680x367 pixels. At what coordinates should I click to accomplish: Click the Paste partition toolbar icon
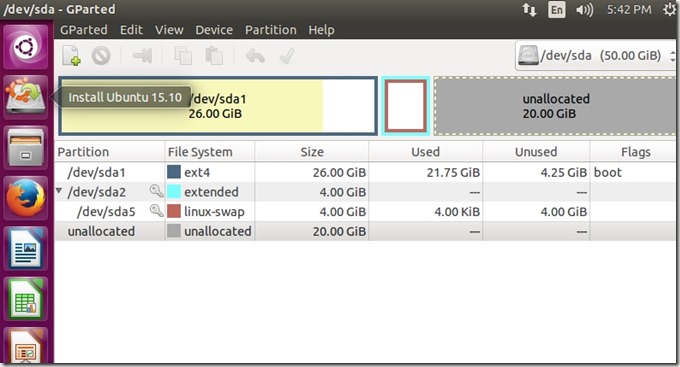pos(214,56)
